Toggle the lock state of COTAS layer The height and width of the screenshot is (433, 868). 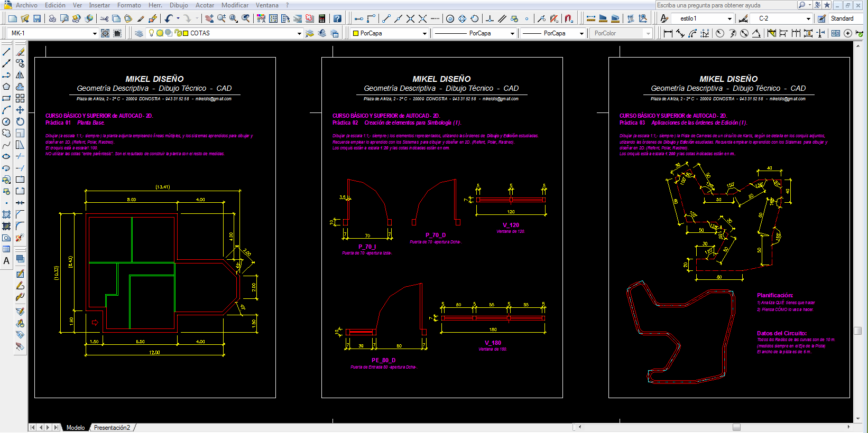[178, 33]
